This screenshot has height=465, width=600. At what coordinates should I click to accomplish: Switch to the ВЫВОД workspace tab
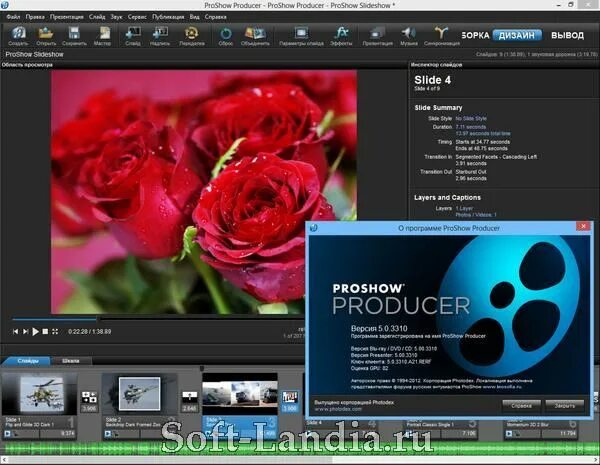(x=567, y=35)
